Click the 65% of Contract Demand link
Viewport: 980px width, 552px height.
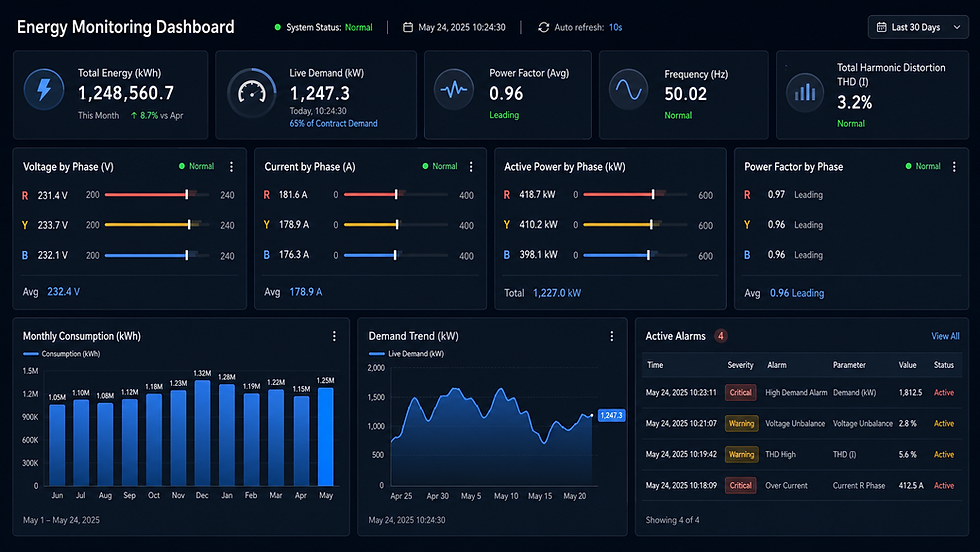click(x=333, y=124)
